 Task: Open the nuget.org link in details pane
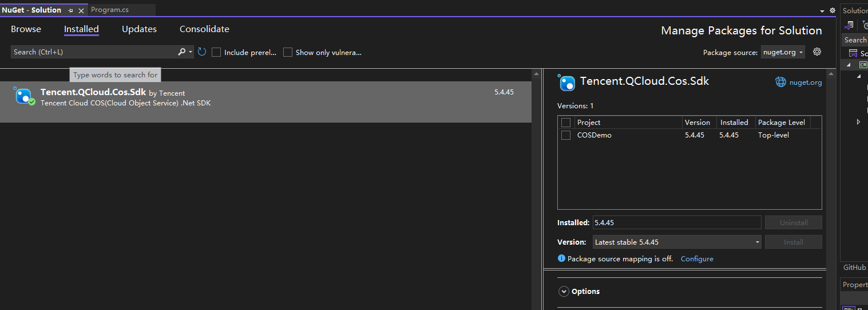(806, 83)
